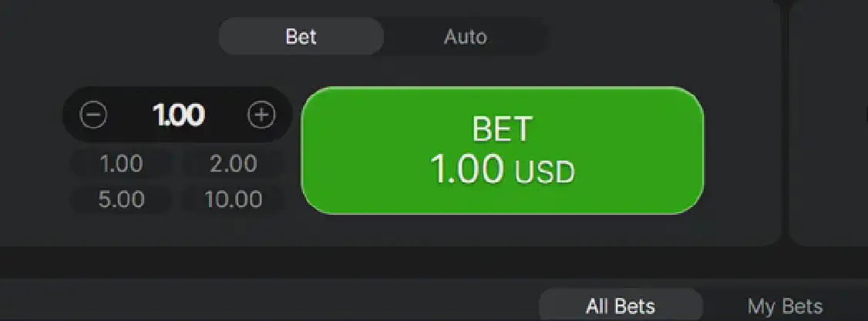Switch to the Bet mode tab
The width and height of the screenshot is (868, 321).
point(301,36)
